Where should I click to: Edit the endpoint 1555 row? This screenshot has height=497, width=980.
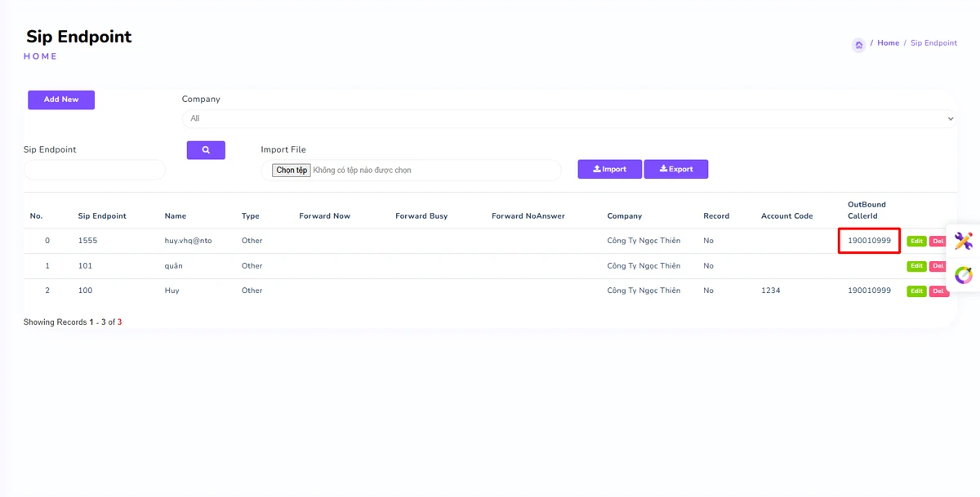(x=916, y=242)
